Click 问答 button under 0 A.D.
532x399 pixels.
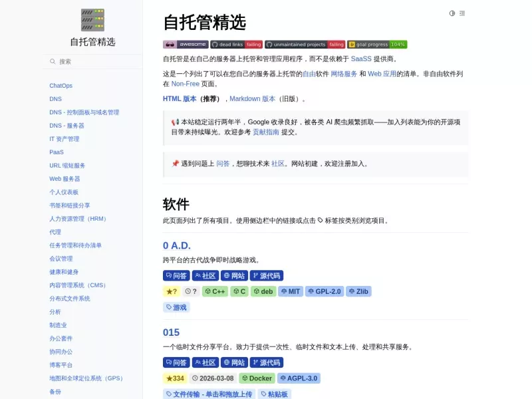176,276
